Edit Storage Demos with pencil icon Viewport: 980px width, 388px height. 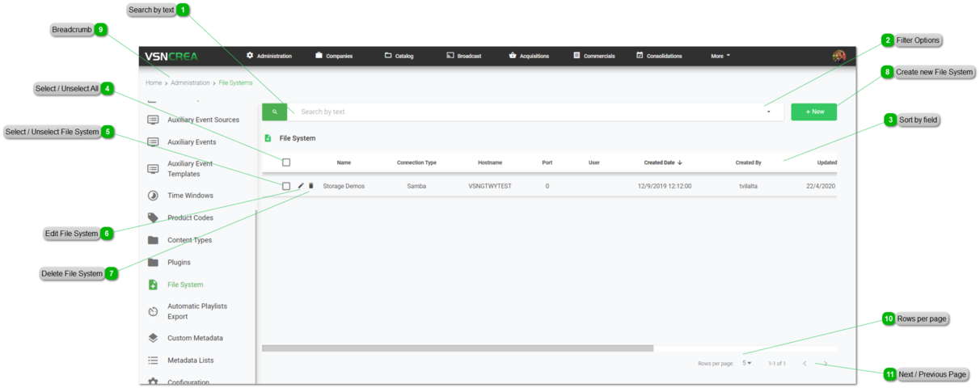tap(301, 186)
